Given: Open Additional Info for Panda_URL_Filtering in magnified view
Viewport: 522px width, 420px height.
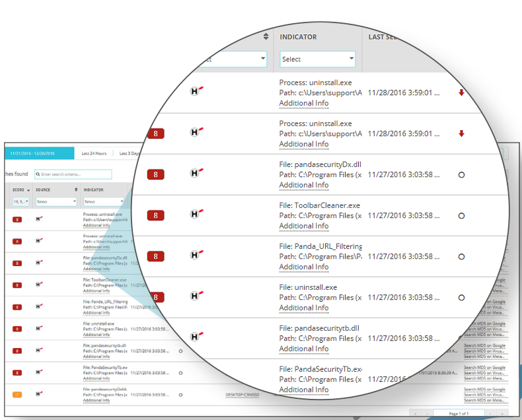Looking at the screenshot, I should coord(303,267).
